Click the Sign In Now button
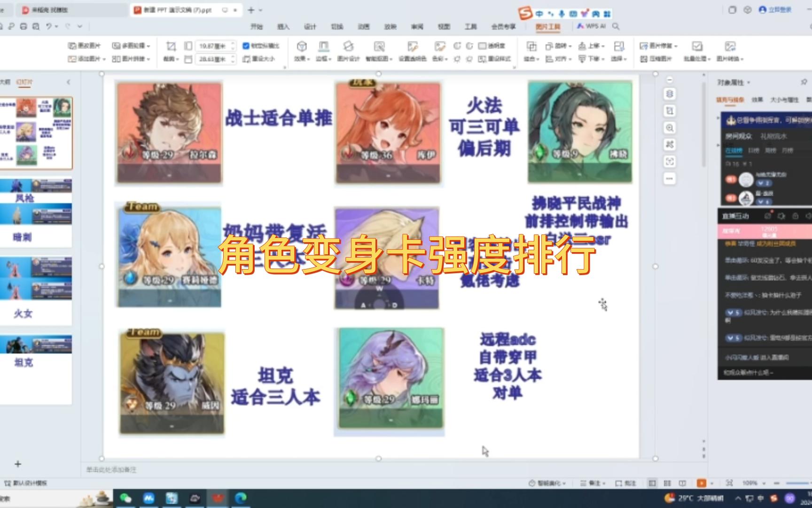The height and width of the screenshot is (508, 812). 775,10
